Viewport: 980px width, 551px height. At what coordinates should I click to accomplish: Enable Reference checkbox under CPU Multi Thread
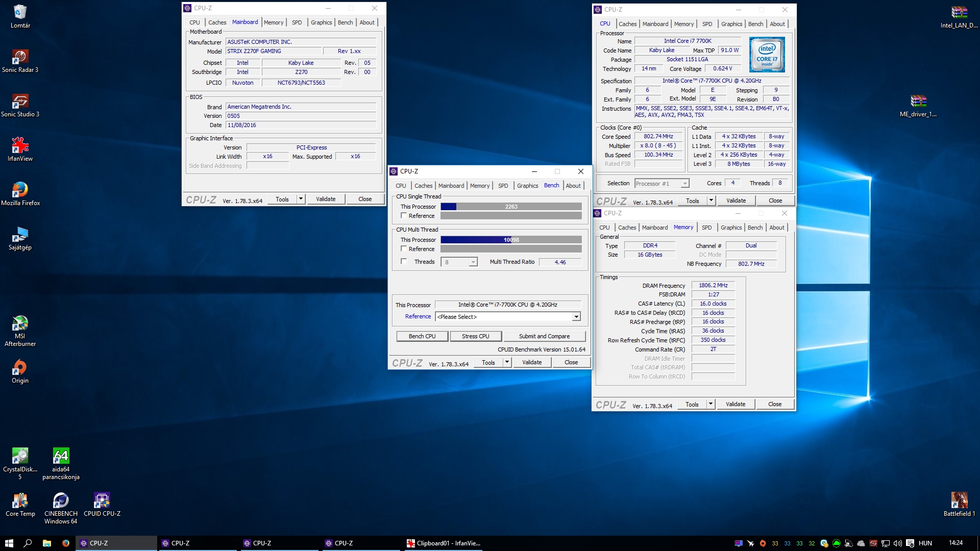(x=404, y=249)
